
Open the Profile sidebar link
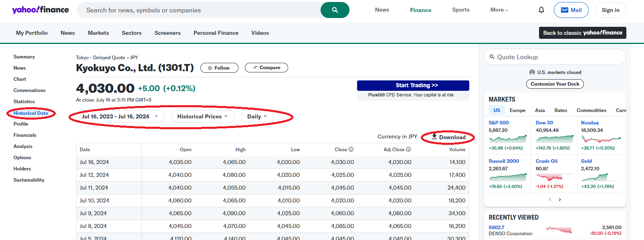point(21,124)
